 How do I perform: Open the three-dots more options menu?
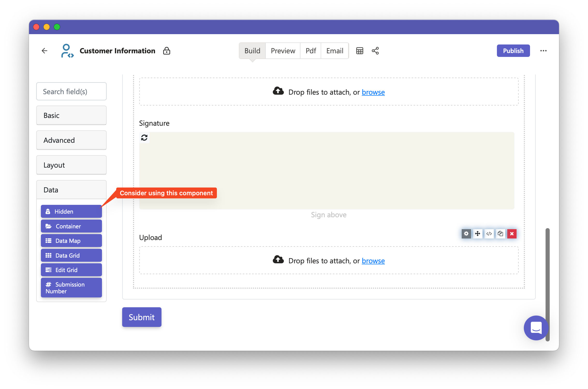pos(543,51)
